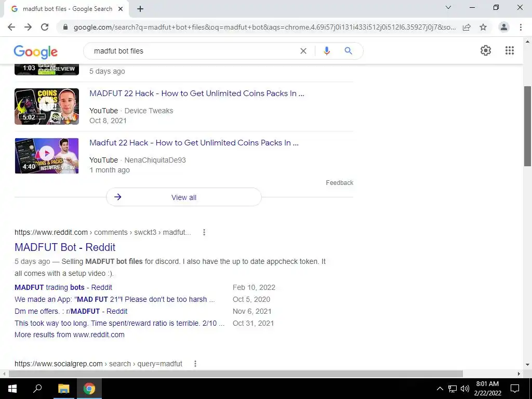This screenshot has width=532, height=399.
Task: Open options for socialgrep.com result
Action: point(195,364)
